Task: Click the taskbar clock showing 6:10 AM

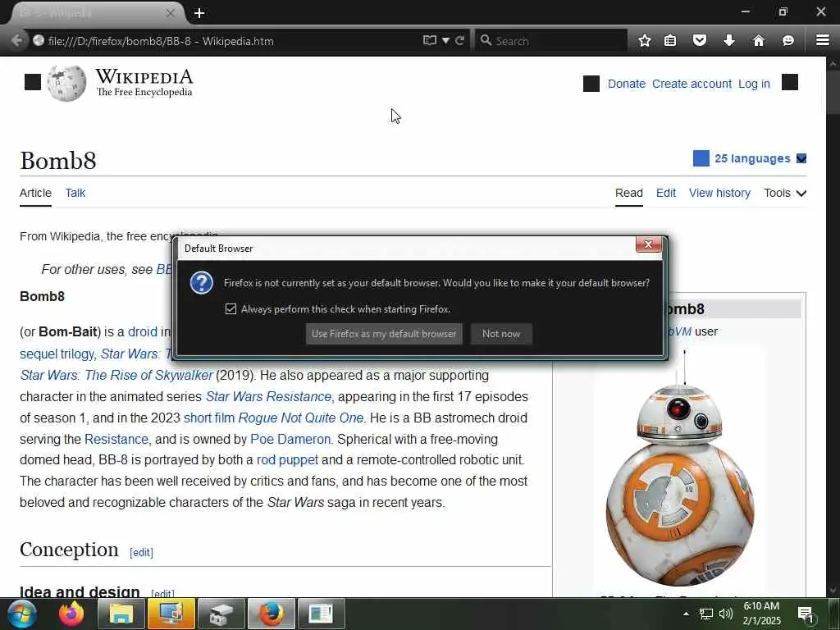Action: point(761,614)
